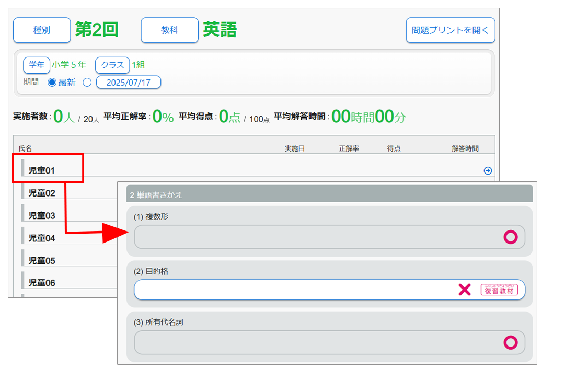This screenshot has width=565, height=392.
Task: Select student 児童01 in the list
Action: [x=42, y=170]
